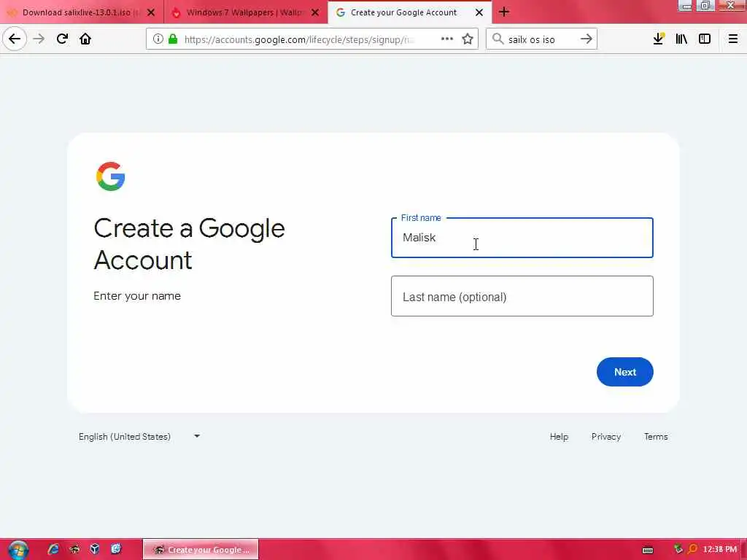
Task: Open the Windows Start menu
Action: click(18, 550)
